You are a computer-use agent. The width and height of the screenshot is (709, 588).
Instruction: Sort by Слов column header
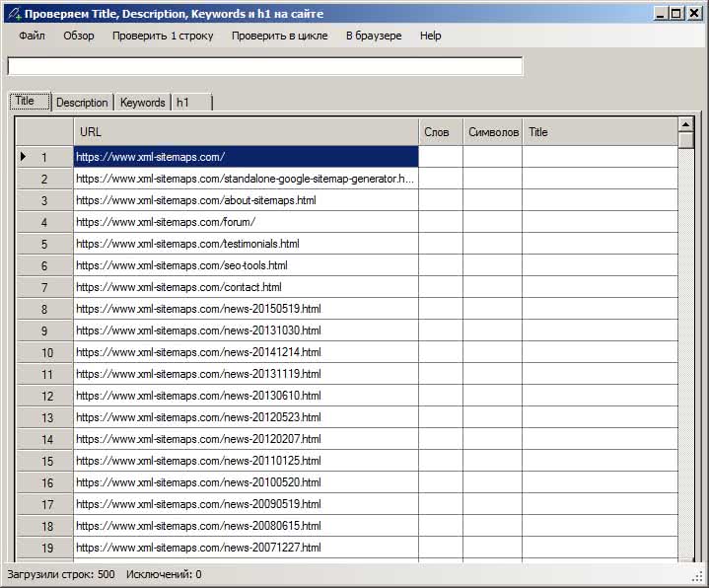click(x=441, y=132)
